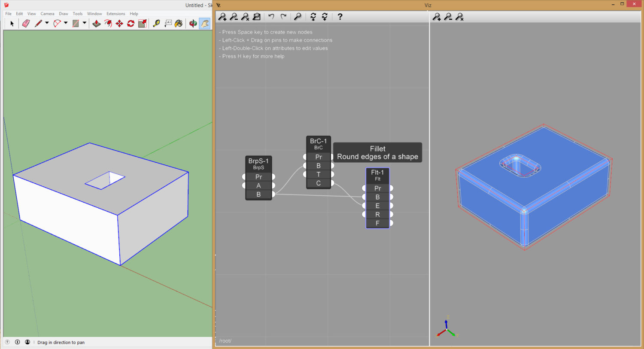Screen dimensions: 644x349
Task: Click the Zoom Out icon in Viz
Action: tap(234, 17)
